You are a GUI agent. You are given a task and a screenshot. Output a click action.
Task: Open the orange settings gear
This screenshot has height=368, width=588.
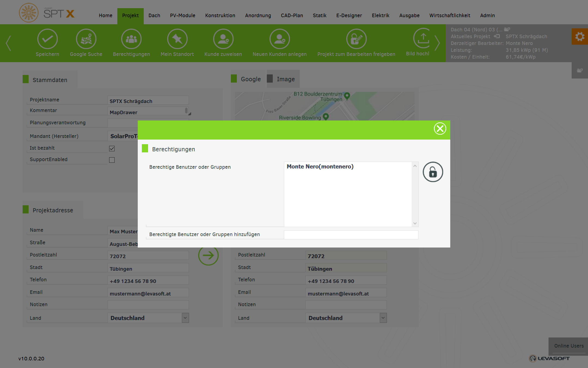pyautogui.click(x=580, y=37)
